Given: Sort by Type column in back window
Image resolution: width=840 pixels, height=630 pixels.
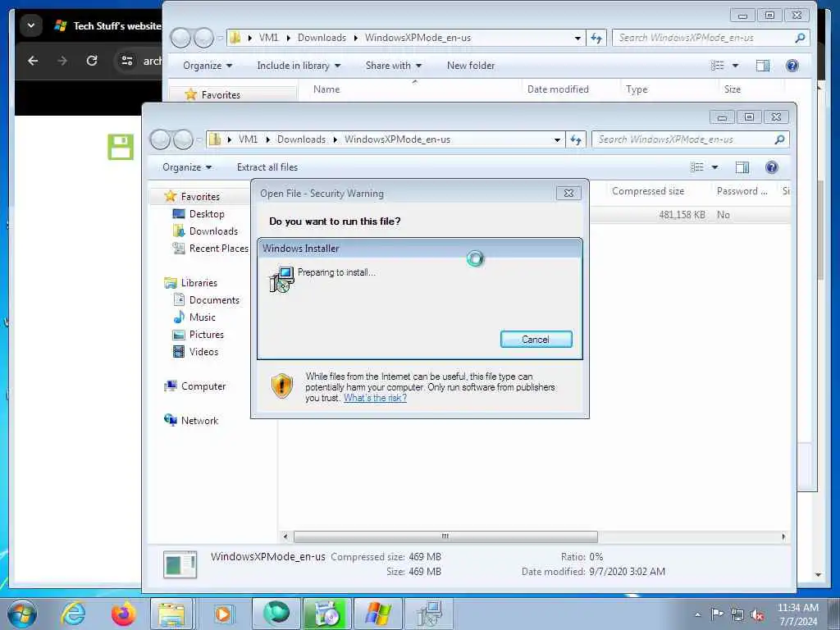Looking at the screenshot, I should coord(637,89).
